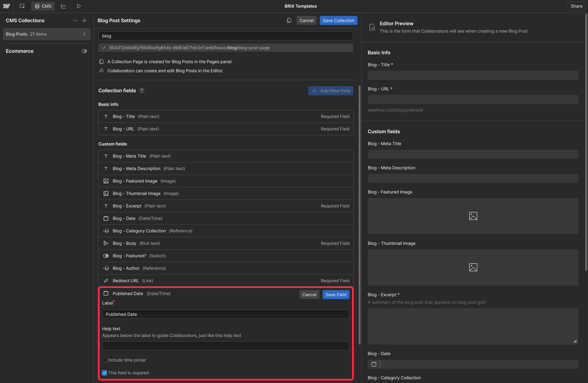This screenshot has height=383, width=588.
Task: Click Blog - Category Collection reference icon
Action: [106, 231]
